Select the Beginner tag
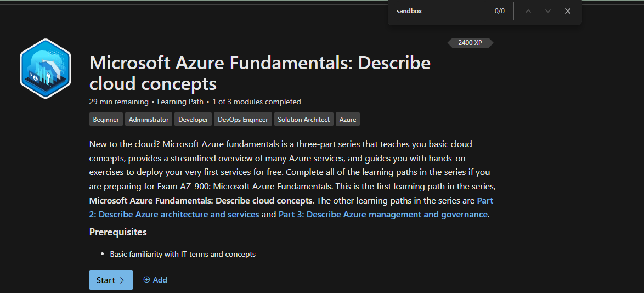The width and height of the screenshot is (644, 293). 106,120
